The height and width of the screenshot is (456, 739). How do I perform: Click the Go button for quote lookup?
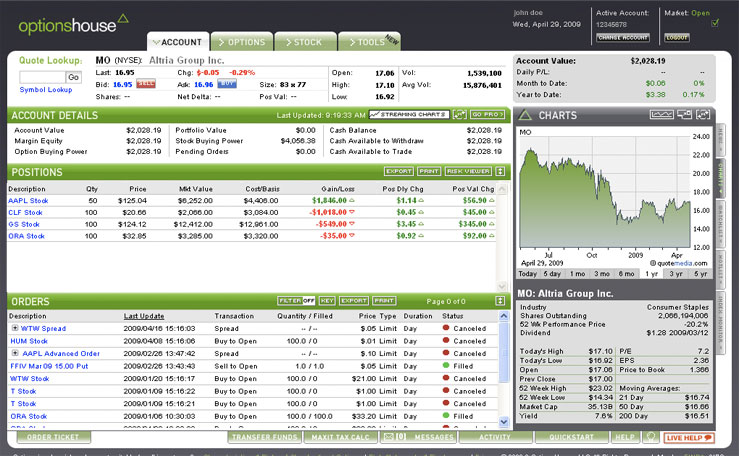click(x=74, y=77)
